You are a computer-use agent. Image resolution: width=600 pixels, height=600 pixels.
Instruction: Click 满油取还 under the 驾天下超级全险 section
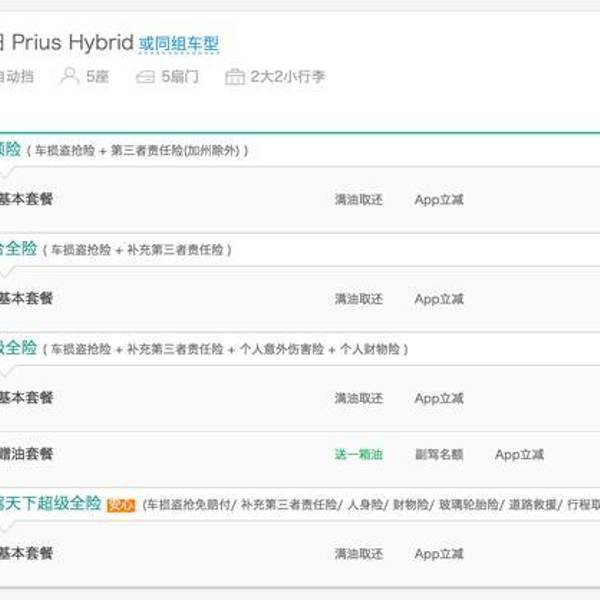pos(358,554)
